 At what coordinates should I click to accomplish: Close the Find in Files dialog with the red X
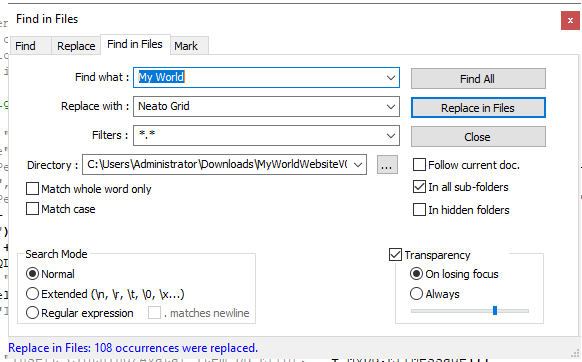pos(570,20)
